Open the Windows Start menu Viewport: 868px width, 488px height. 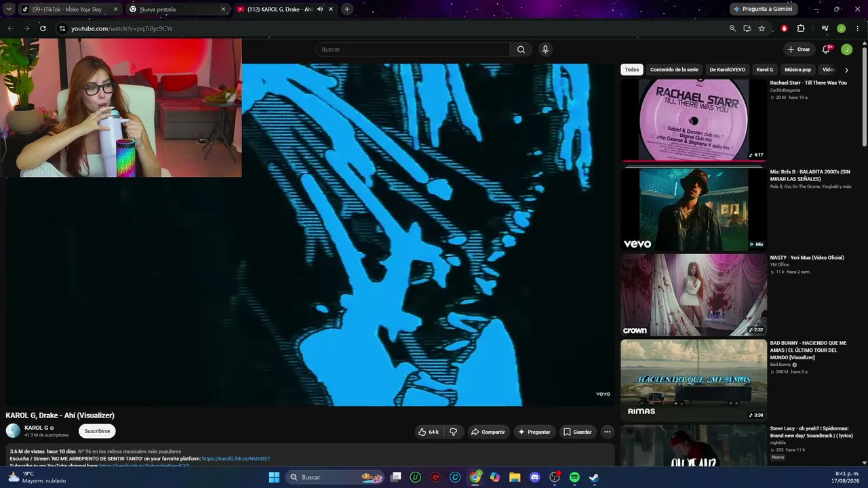274,477
